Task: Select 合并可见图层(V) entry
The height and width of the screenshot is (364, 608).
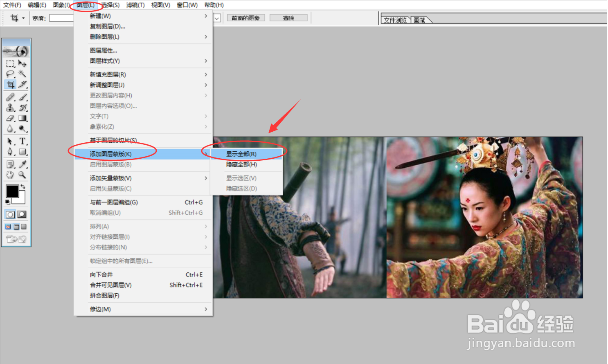Action: click(143, 285)
